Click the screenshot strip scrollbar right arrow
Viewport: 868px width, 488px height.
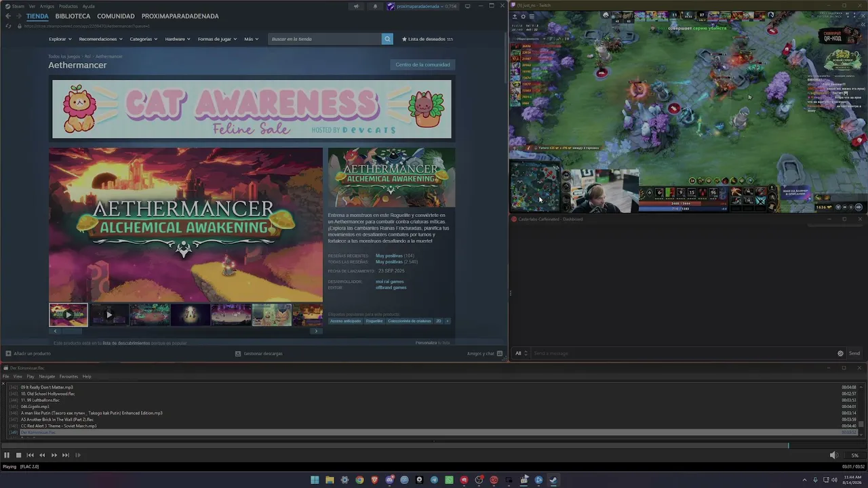click(x=316, y=331)
